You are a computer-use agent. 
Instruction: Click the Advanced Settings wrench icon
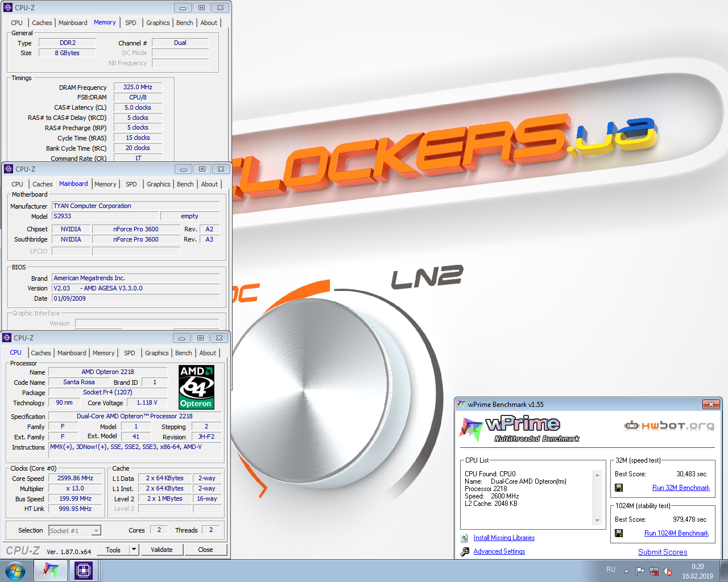pos(465,551)
